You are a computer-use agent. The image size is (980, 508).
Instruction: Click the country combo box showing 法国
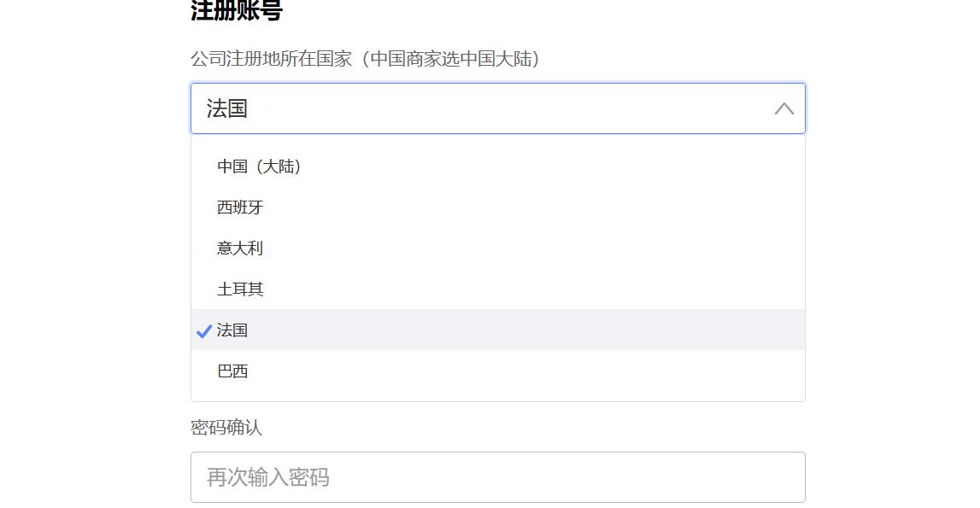point(478,108)
